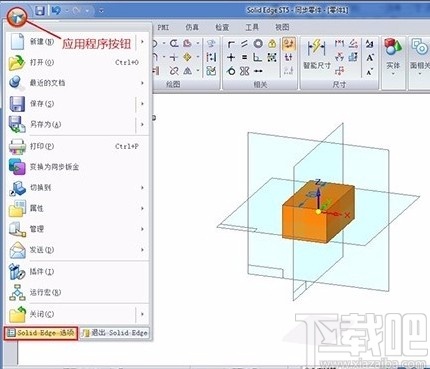Expand submenu arrow beside 最近的文档
Image resolution: width=430 pixels, height=369 pixels.
[142, 83]
